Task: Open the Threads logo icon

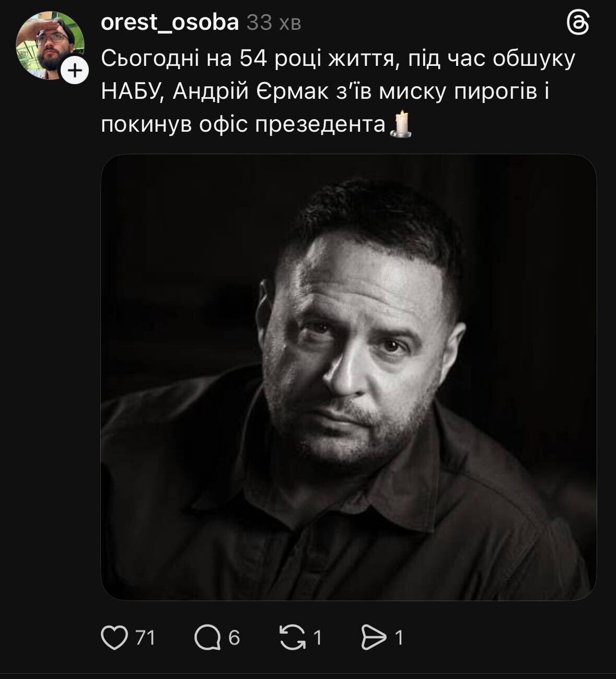Action: [578, 24]
